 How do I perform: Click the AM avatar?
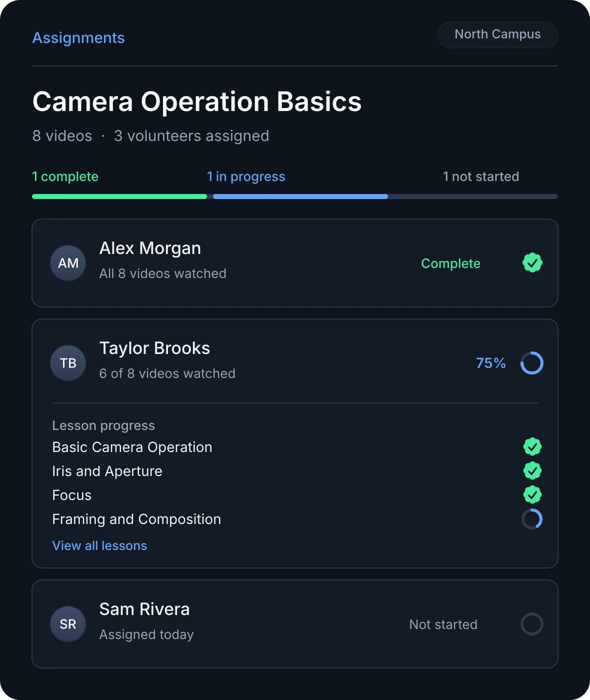coord(68,263)
